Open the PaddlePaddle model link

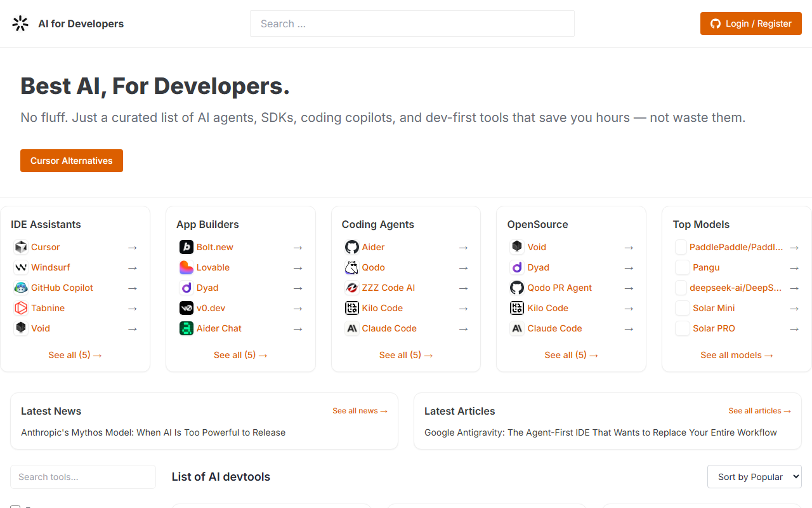tap(736, 247)
